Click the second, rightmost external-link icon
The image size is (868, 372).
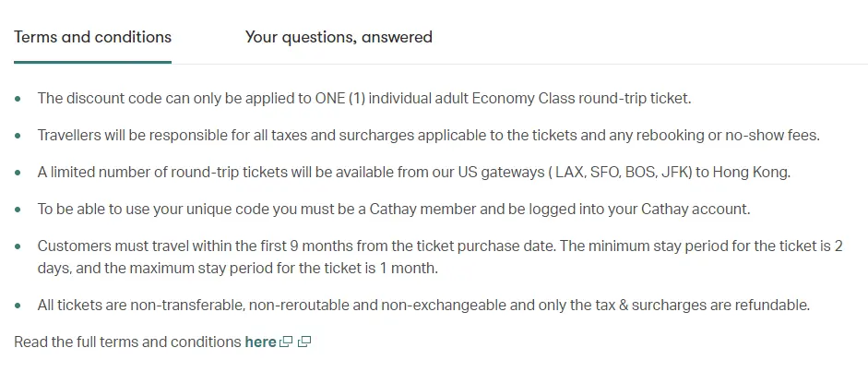point(304,342)
